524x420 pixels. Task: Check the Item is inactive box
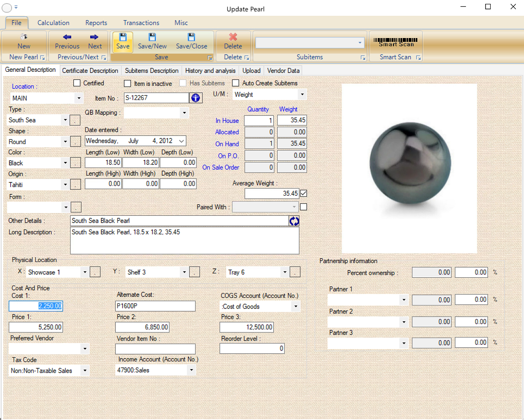127,84
